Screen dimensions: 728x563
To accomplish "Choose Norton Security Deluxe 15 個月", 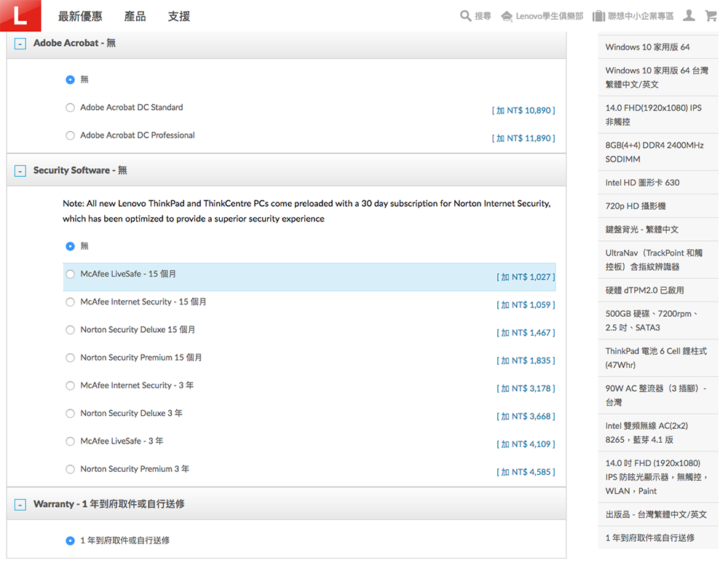I will pyautogui.click(x=71, y=330).
